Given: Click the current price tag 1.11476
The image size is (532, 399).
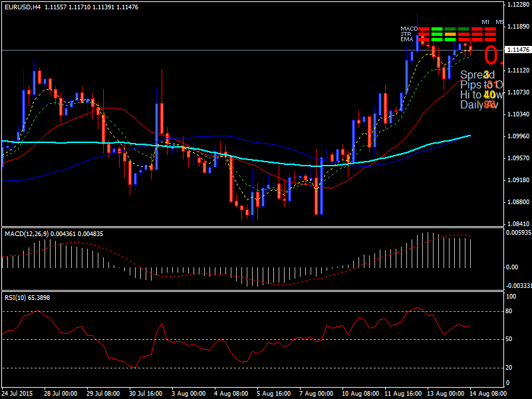Looking at the screenshot, I should pyautogui.click(x=518, y=50).
